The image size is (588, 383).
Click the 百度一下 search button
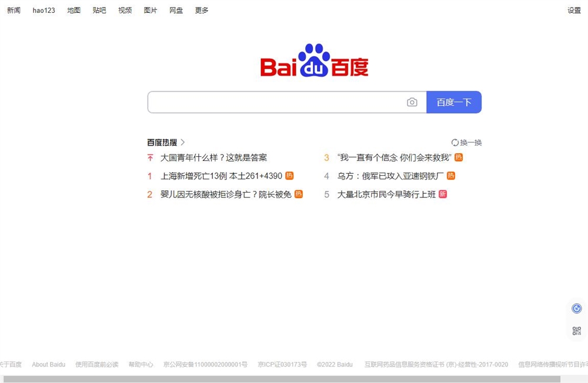[454, 102]
